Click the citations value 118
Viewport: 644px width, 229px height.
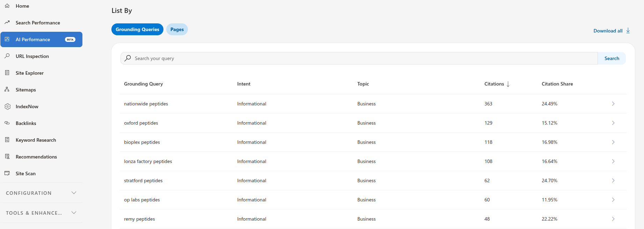coord(488,142)
